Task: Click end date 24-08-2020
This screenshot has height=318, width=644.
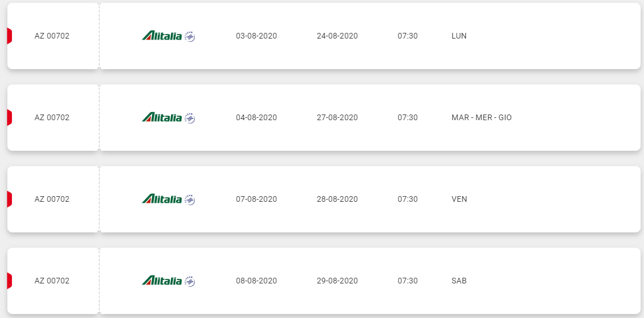Action: click(337, 36)
